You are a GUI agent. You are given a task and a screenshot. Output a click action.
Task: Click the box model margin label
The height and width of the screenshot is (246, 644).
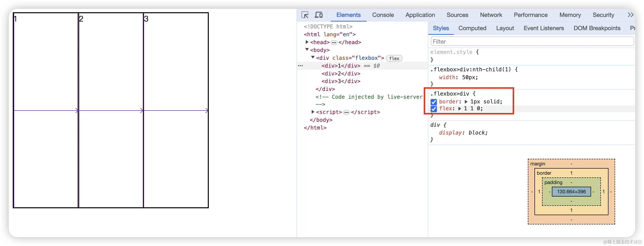(x=537, y=164)
